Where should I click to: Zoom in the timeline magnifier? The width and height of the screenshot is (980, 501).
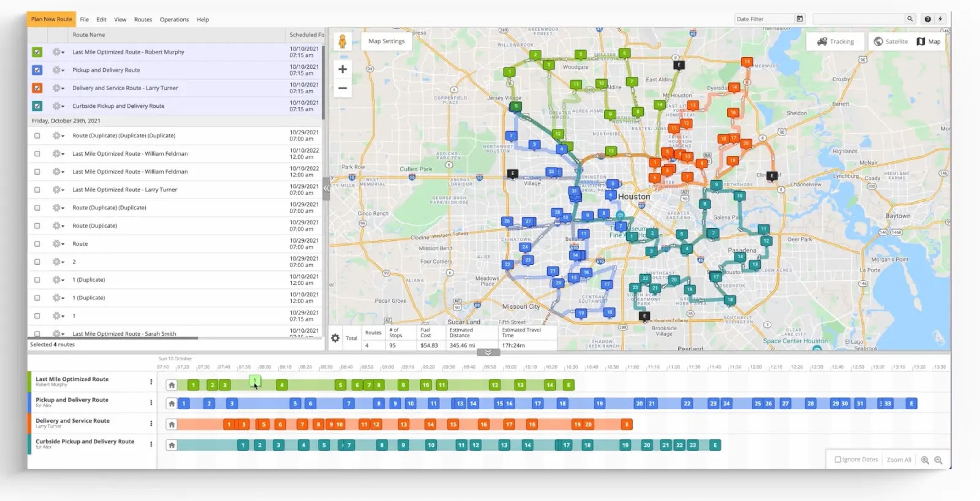tap(925, 460)
